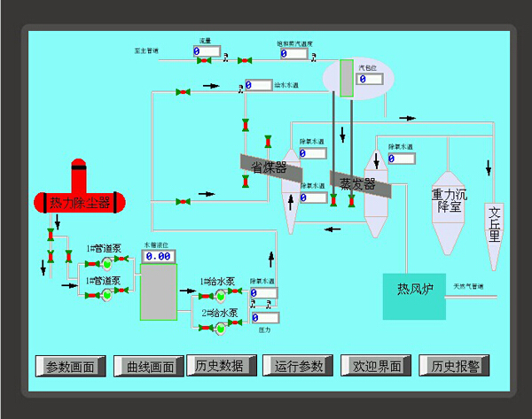532x419 pixels.
Task: Click the 文丘里 venturi vessel
Action: point(495,226)
